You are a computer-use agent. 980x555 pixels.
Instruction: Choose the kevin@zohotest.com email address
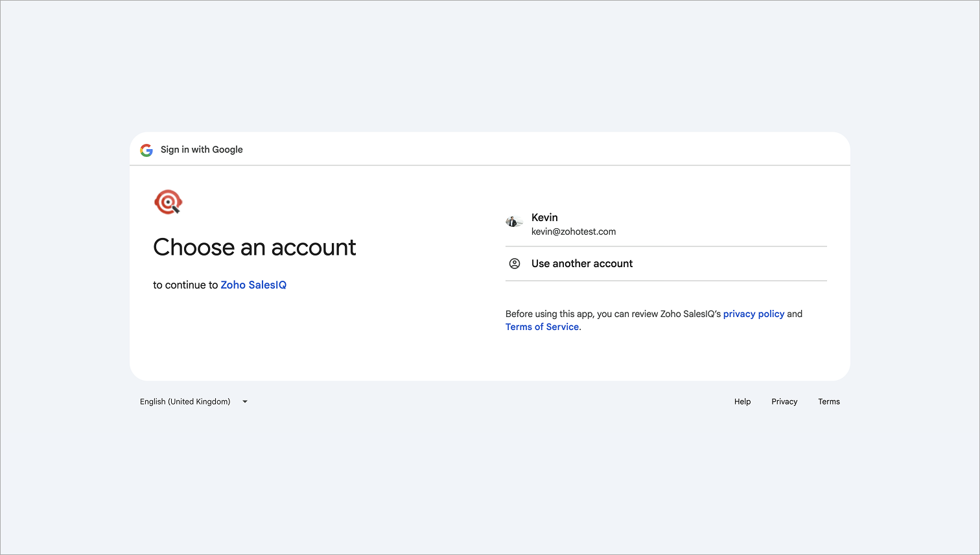coord(574,231)
